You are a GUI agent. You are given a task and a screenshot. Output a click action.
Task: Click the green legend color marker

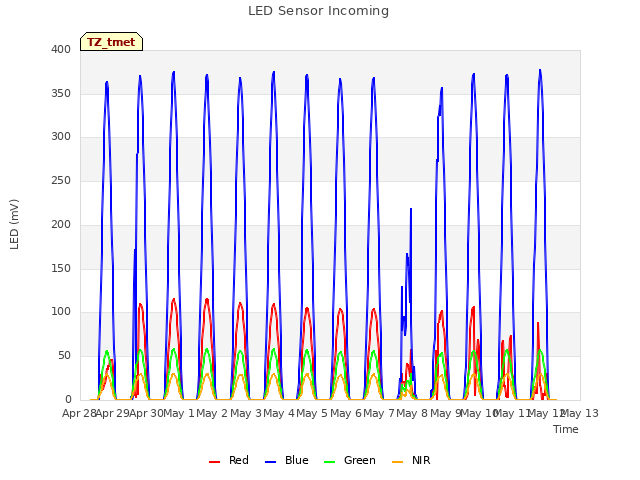pos(329,462)
